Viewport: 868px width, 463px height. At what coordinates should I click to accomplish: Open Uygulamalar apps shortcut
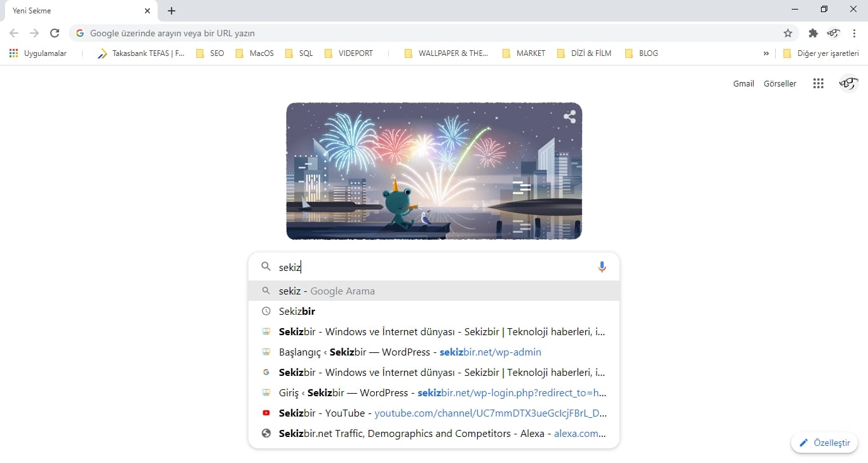[38, 53]
